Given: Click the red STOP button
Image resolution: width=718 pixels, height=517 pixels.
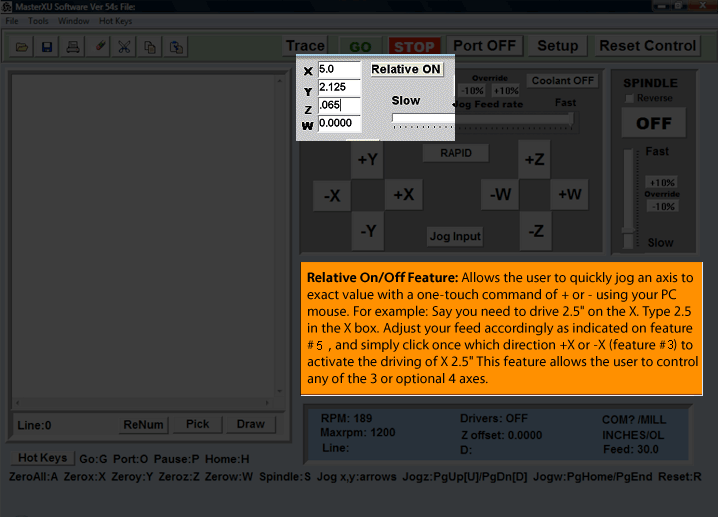Looking at the screenshot, I should pyautogui.click(x=414, y=47).
